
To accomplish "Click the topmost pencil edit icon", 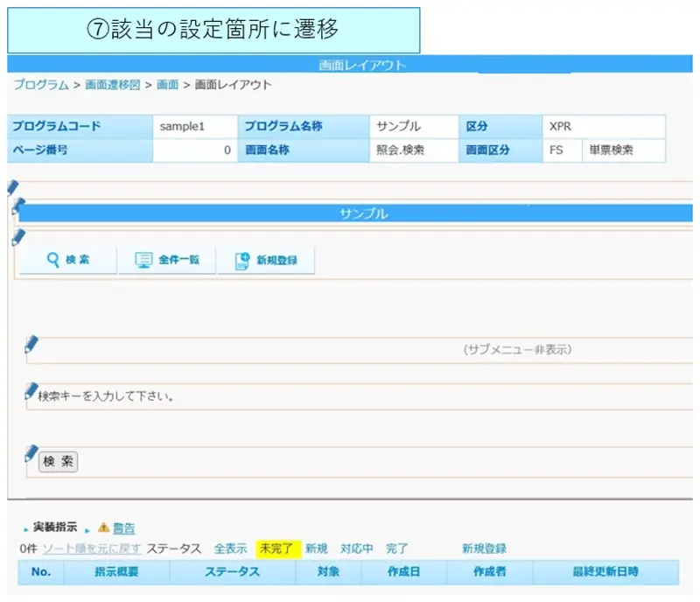I will pos(13,187).
